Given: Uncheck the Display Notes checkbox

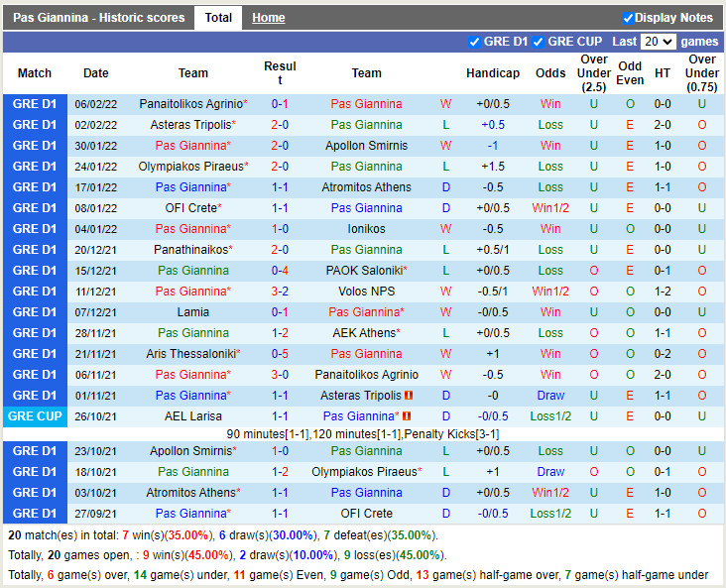Looking at the screenshot, I should point(628,18).
